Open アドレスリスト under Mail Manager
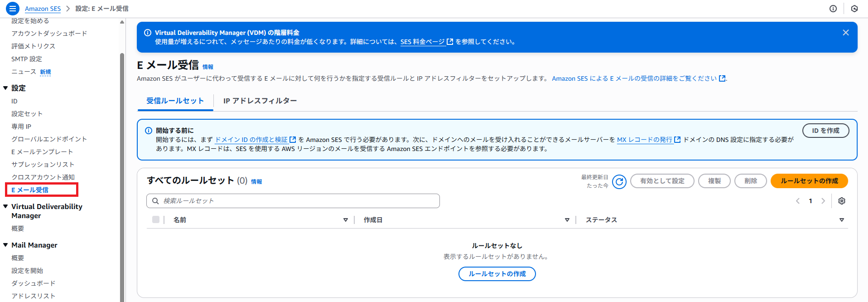 34,296
